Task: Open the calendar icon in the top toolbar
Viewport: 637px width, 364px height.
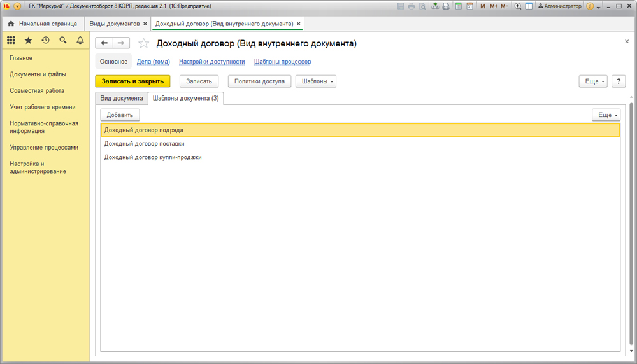Action: 469,6
